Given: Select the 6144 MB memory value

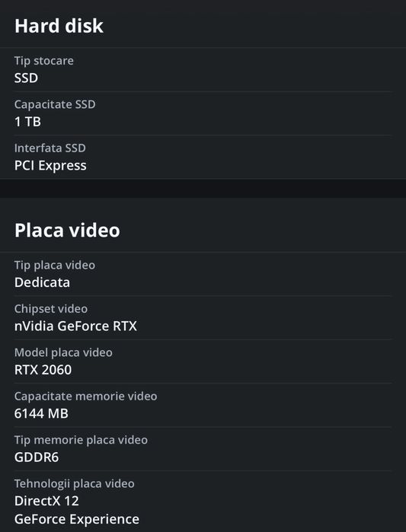Looking at the screenshot, I should tap(41, 413).
